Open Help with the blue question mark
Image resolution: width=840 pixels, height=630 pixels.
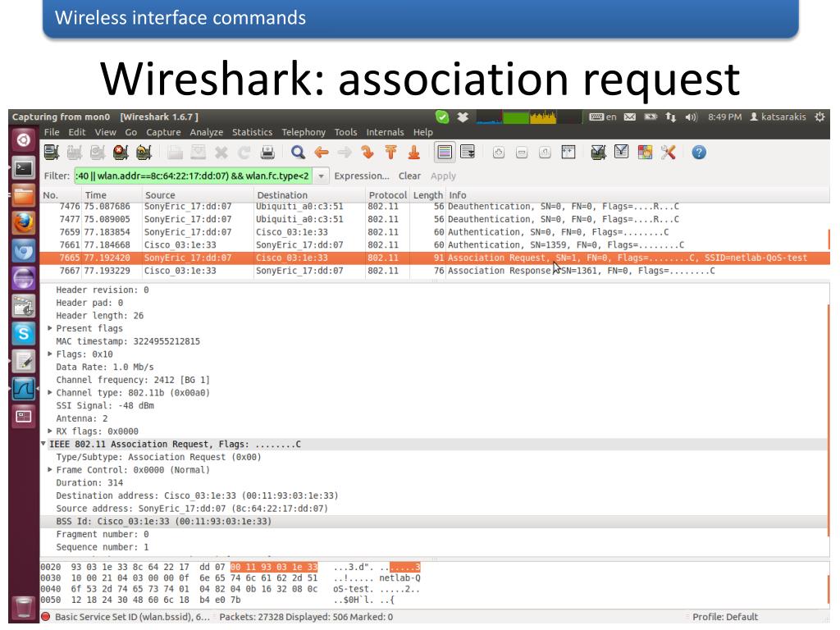pyautogui.click(x=699, y=153)
